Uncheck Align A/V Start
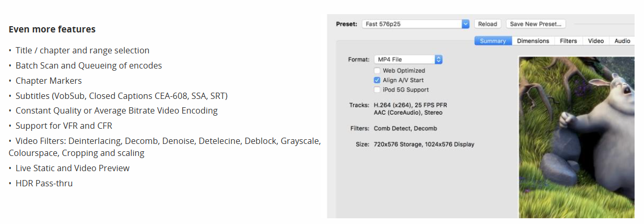The image size is (644, 224). point(377,80)
